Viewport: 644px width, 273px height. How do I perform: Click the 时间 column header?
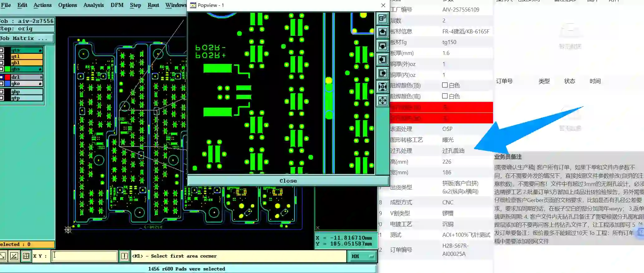(x=595, y=81)
